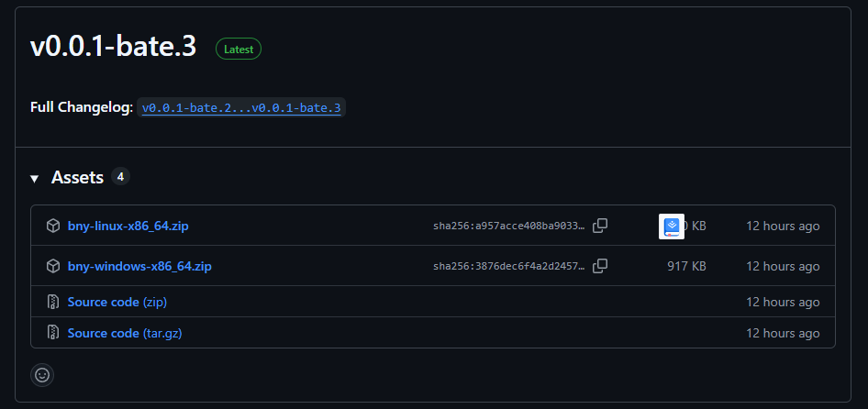Click the Linux zip sha256 hash text

(x=508, y=226)
